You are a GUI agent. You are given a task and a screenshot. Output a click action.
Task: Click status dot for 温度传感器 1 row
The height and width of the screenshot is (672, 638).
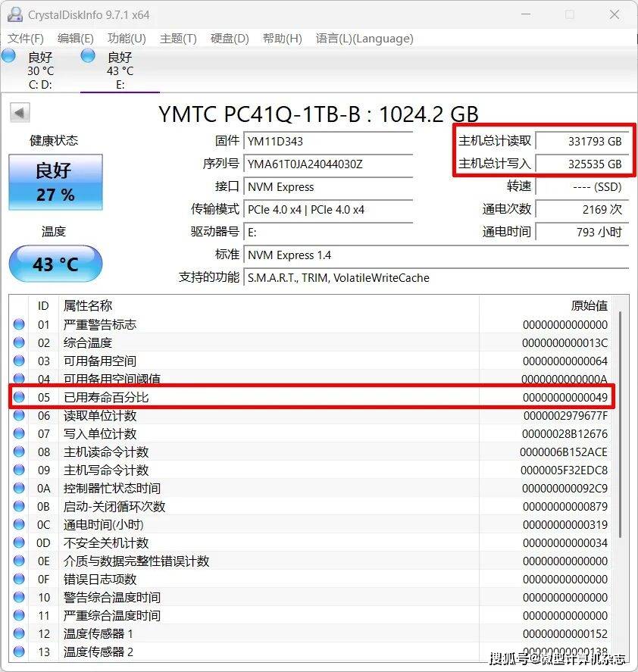click(19, 633)
